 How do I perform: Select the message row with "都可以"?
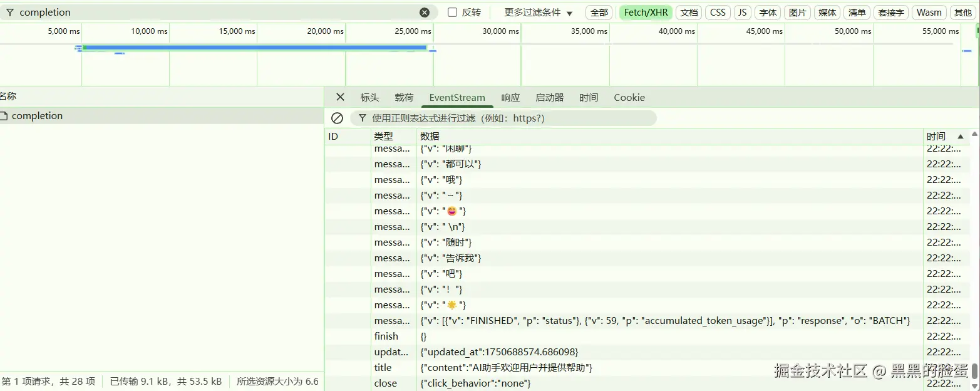click(647, 164)
